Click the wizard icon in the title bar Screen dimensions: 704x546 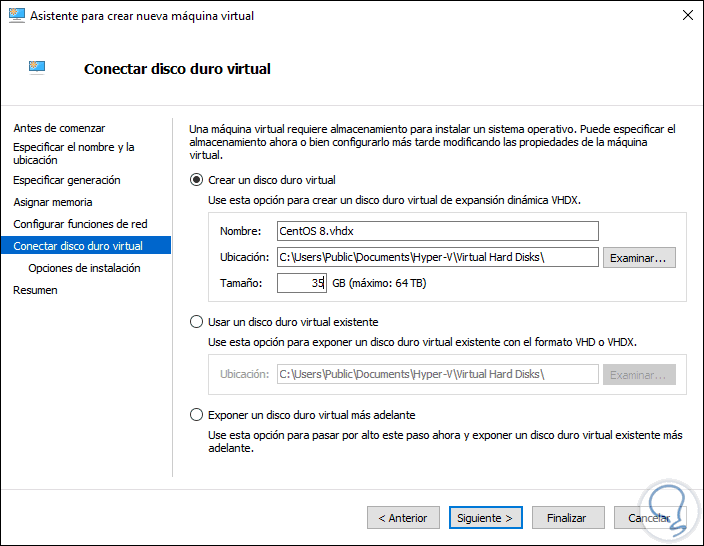[16, 16]
